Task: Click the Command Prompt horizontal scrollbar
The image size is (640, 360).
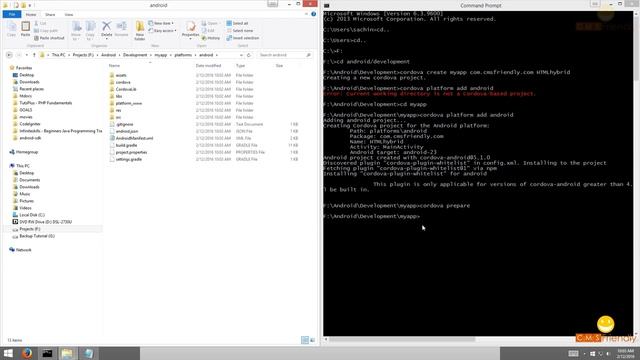Action: click(402, 340)
